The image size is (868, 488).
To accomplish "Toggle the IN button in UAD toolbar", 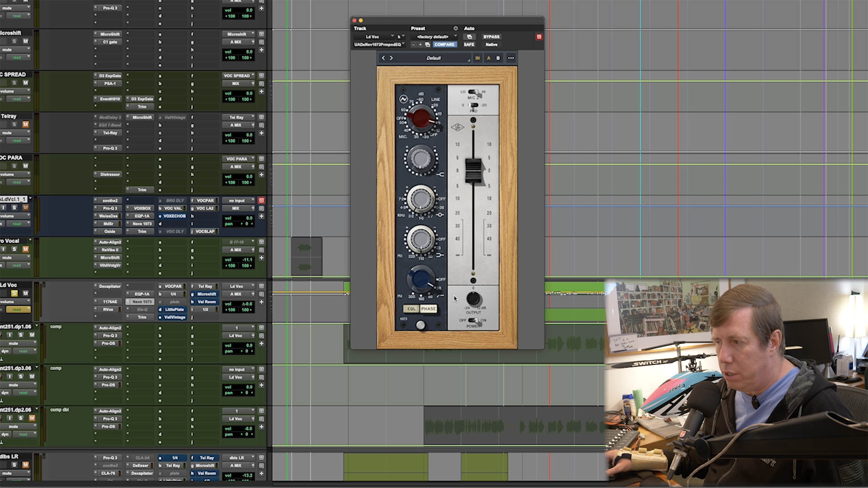I will [x=477, y=58].
